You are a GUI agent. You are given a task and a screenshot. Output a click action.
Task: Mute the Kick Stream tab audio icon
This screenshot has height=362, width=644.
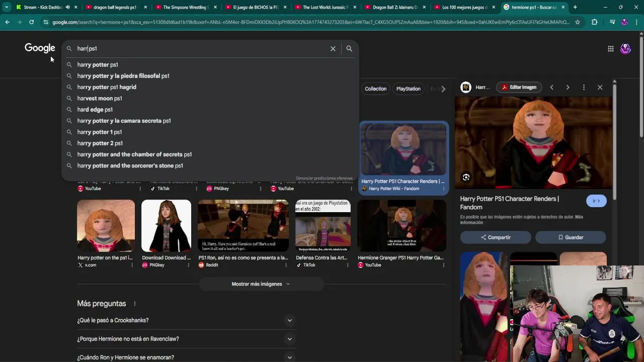pos(67,7)
